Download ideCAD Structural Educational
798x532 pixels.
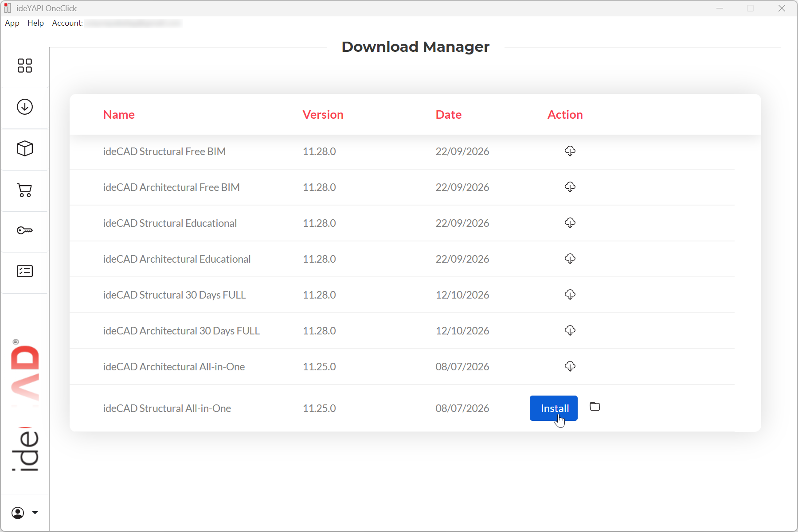coord(570,223)
